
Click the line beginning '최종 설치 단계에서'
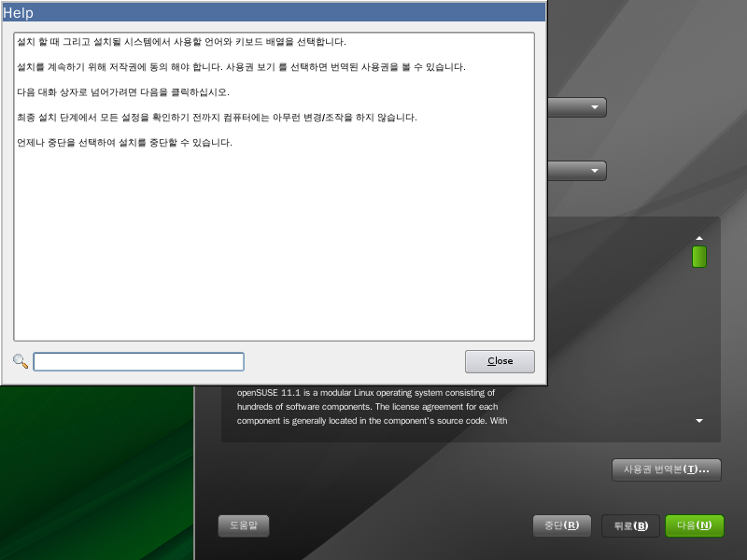217,118
